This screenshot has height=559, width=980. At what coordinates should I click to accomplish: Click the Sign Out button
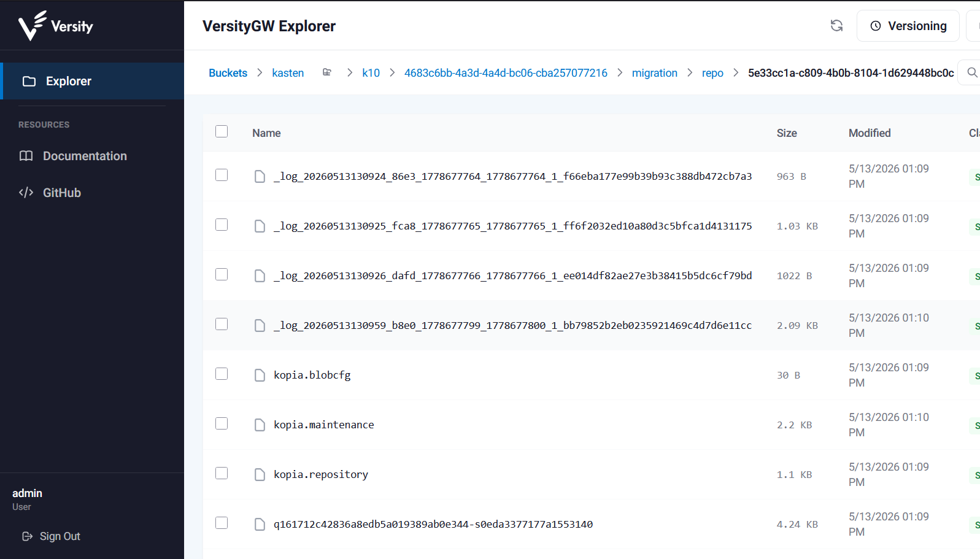coord(52,536)
